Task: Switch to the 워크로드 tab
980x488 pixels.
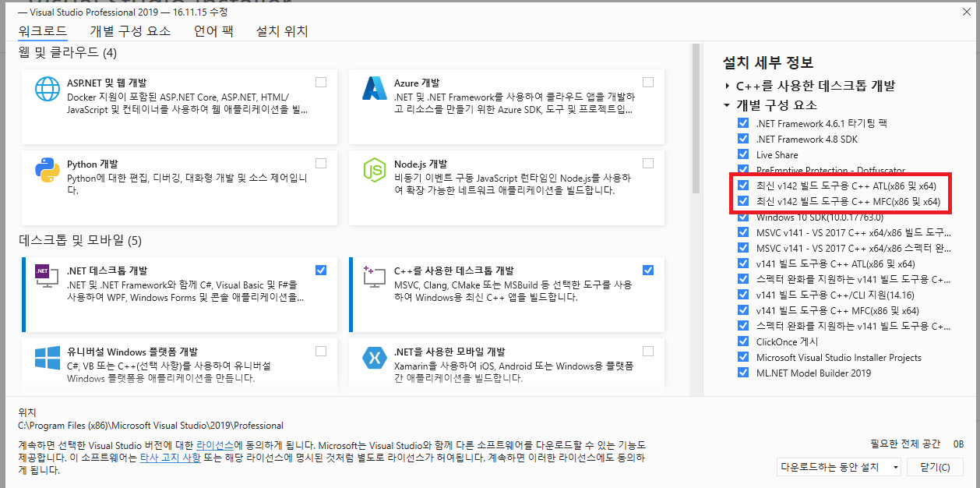Action: [x=42, y=31]
